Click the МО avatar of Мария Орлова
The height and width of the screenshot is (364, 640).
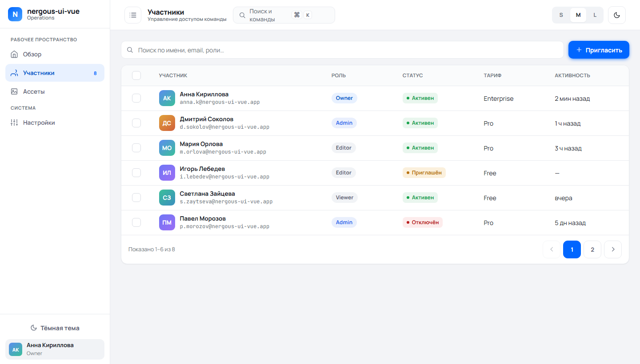coord(167,148)
